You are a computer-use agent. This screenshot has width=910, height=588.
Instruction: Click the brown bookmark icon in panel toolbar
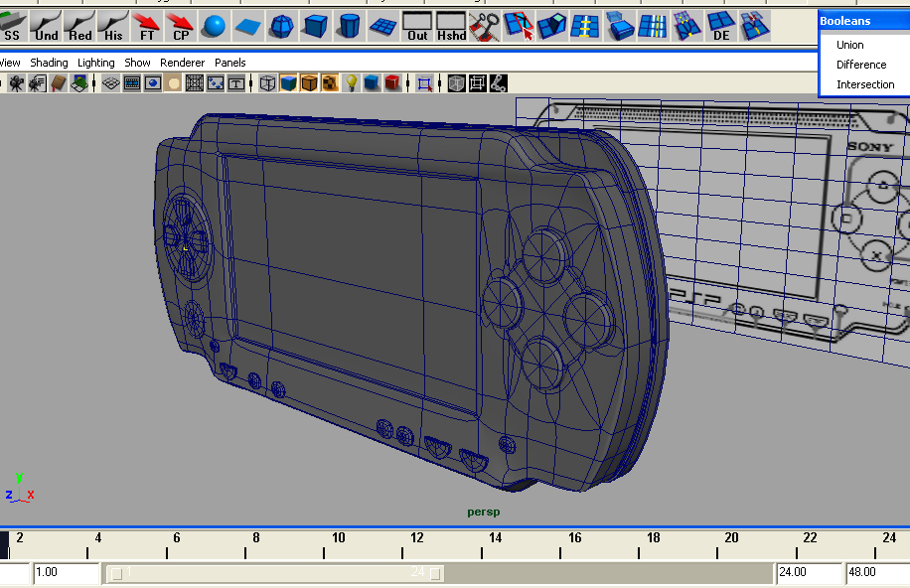tap(59, 83)
